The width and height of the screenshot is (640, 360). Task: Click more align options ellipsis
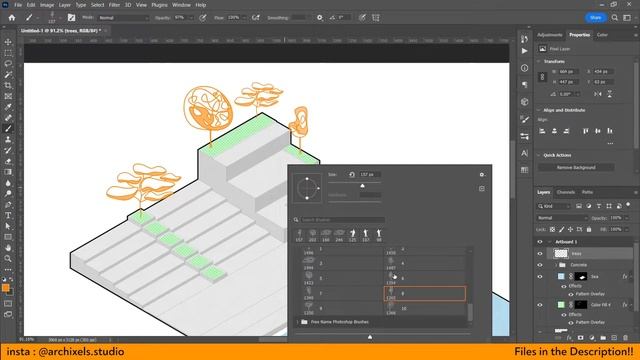[610, 143]
